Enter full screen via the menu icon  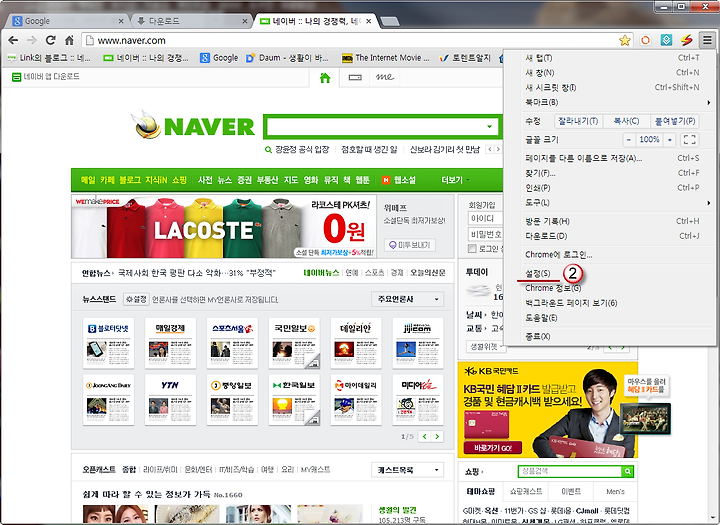[x=689, y=140]
